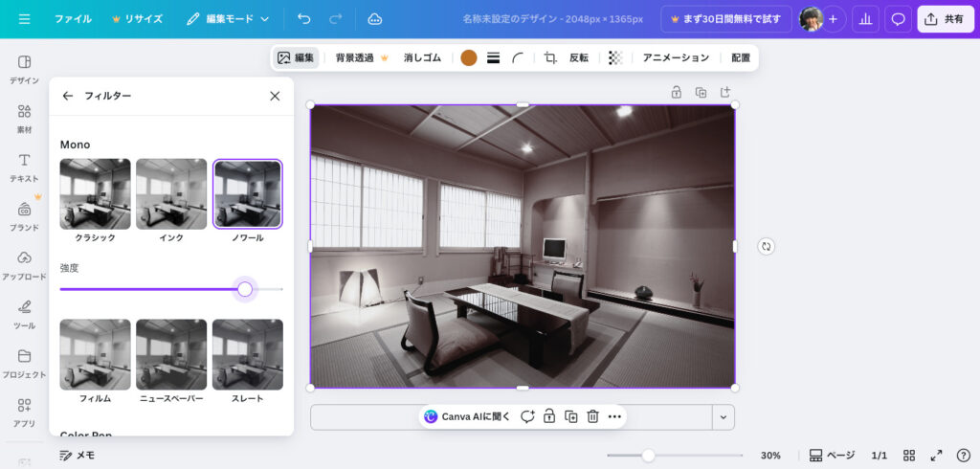Click the corner rounding icon

coord(518,57)
